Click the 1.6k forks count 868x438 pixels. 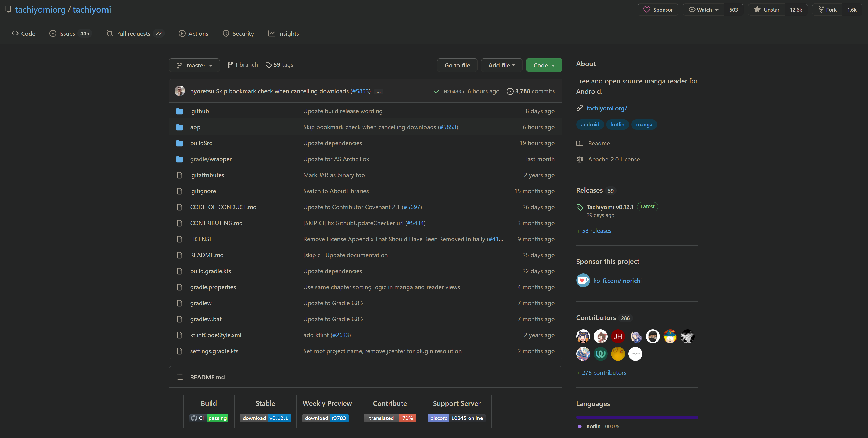852,10
